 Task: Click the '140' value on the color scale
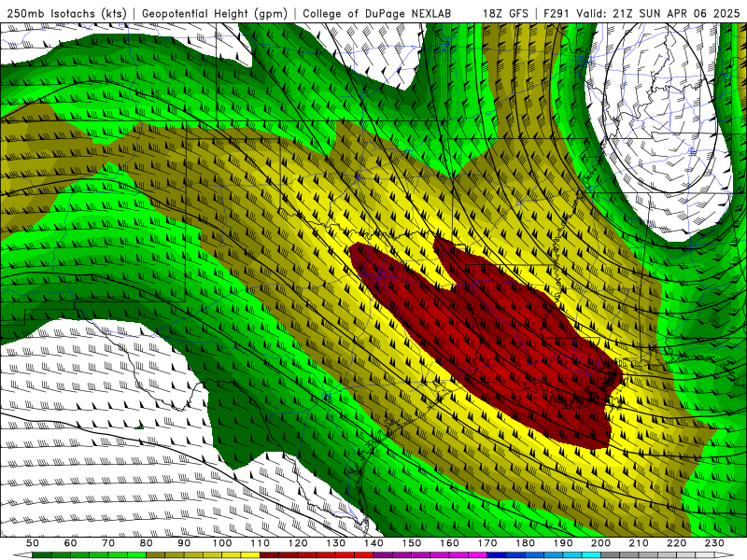tap(374, 543)
